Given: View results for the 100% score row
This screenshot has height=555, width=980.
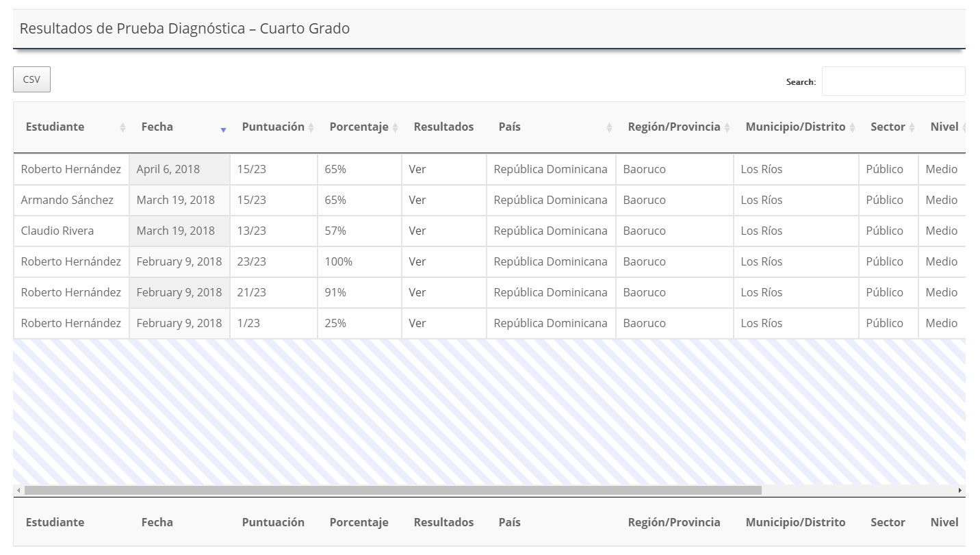Looking at the screenshot, I should point(417,261).
